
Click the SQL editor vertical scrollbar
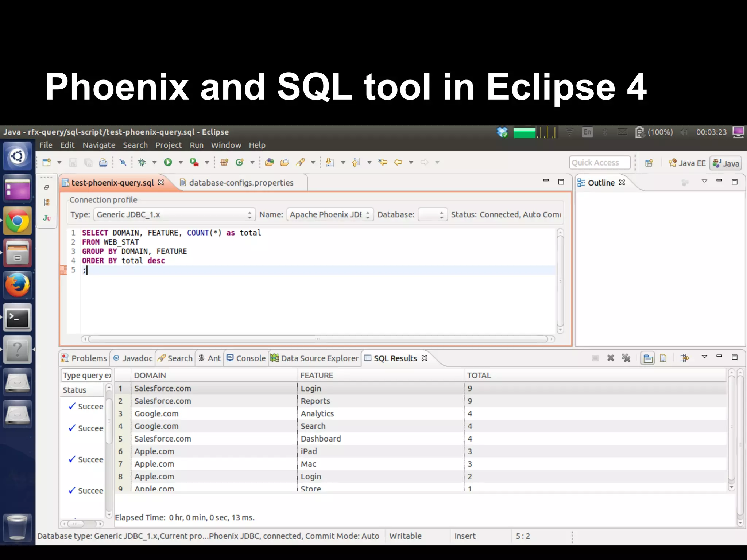(x=560, y=281)
